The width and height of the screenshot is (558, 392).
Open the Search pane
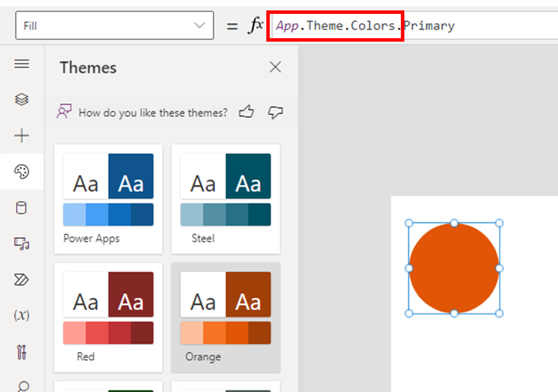(x=21, y=384)
